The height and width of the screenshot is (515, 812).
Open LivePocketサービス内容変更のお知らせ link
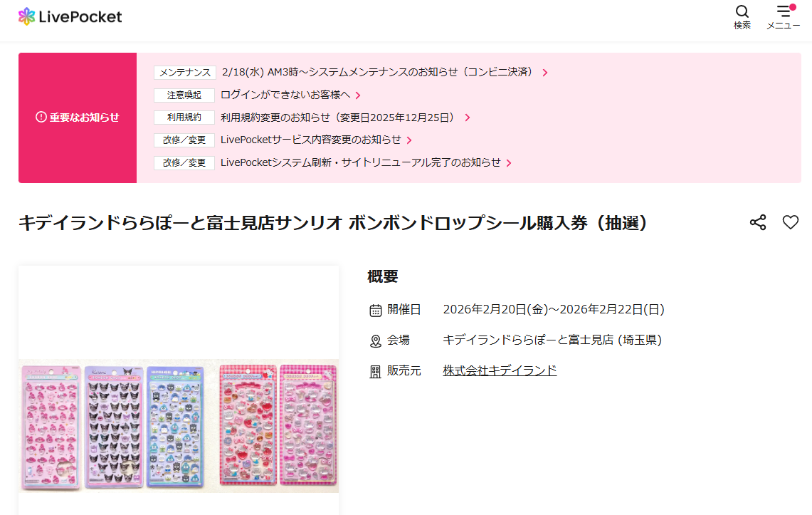pos(311,140)
